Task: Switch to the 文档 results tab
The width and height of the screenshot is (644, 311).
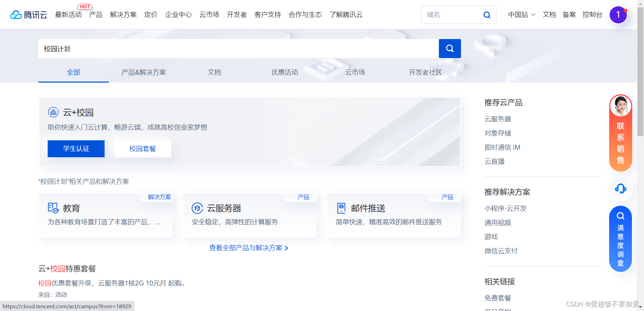Action: [214, 72]
